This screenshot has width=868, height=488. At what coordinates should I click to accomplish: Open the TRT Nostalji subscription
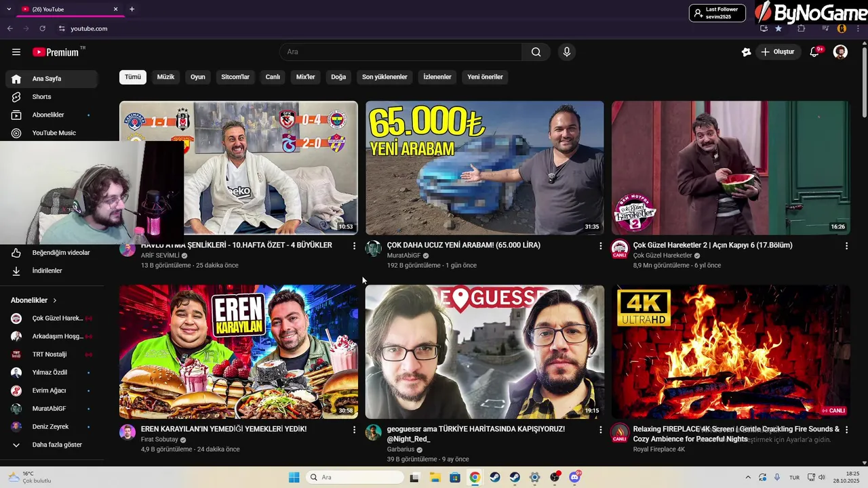point(52,354)
